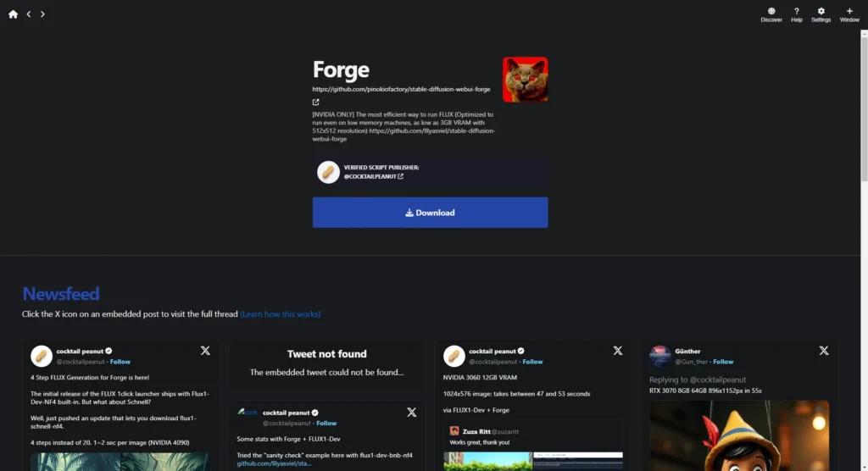
Task: Click the Pinocchio image in Günther's post
Action: 739,435
